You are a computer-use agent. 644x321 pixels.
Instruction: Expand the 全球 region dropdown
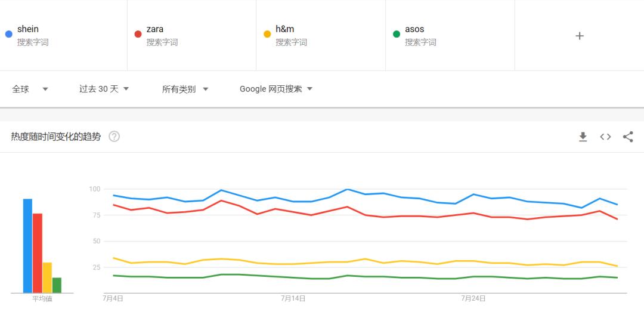(30, 89)
